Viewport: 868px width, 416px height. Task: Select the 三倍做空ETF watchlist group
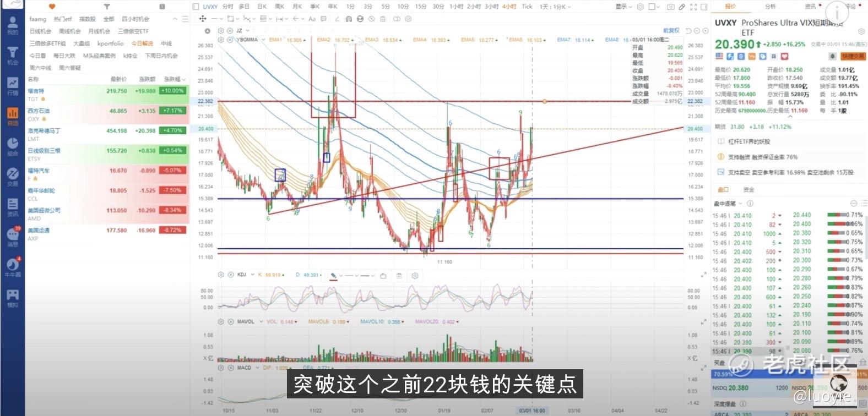point(133,31)
